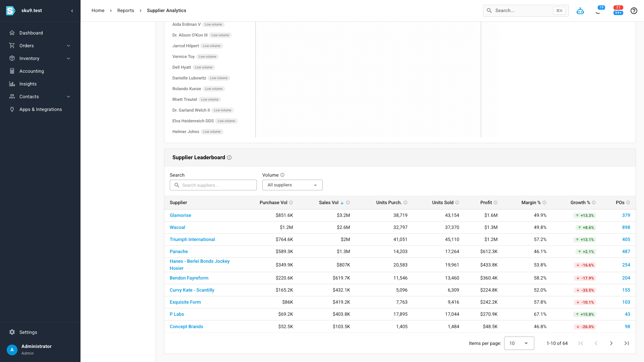The width and height of the screenshot is (644, 362).
Task: Open the Concept Brands supplier link
Action: click(x=186, y=326)
